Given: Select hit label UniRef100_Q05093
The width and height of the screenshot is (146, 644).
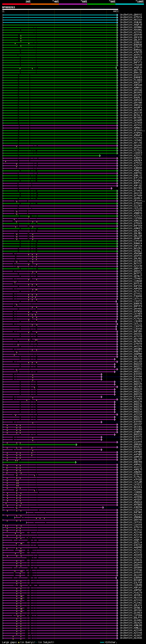Looking at the screenshot, I should pos(131,572).
